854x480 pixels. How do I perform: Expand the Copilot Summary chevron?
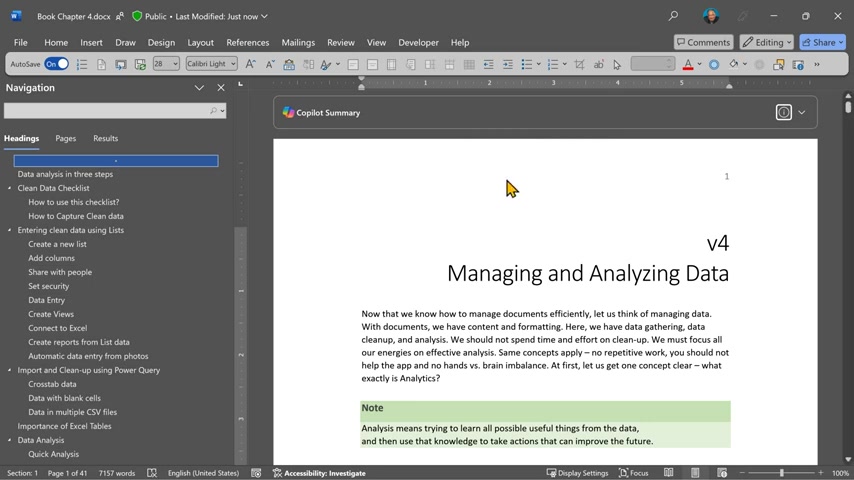[x=802, y=112]
